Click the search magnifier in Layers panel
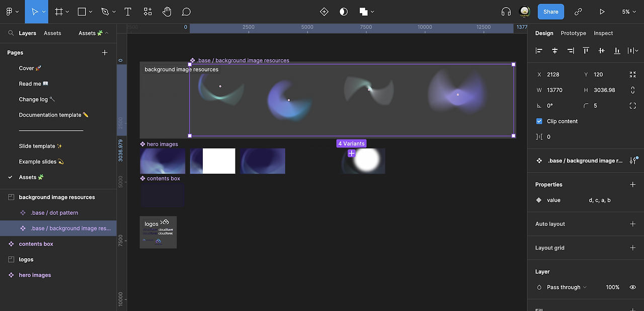 pyautogui.click(x=11, y=33)
